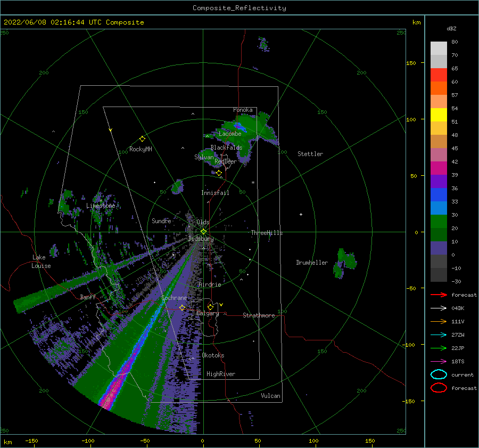This screenshot has height=448, width=479.
Task: Click the HighRiver label
Action: coord(221,374)
